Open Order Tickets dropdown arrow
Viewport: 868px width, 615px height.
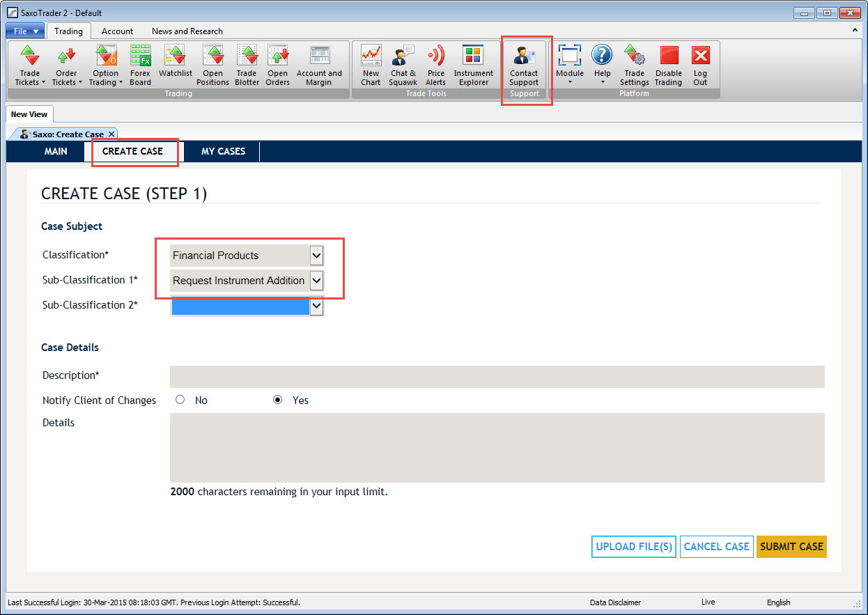(80, 82)
